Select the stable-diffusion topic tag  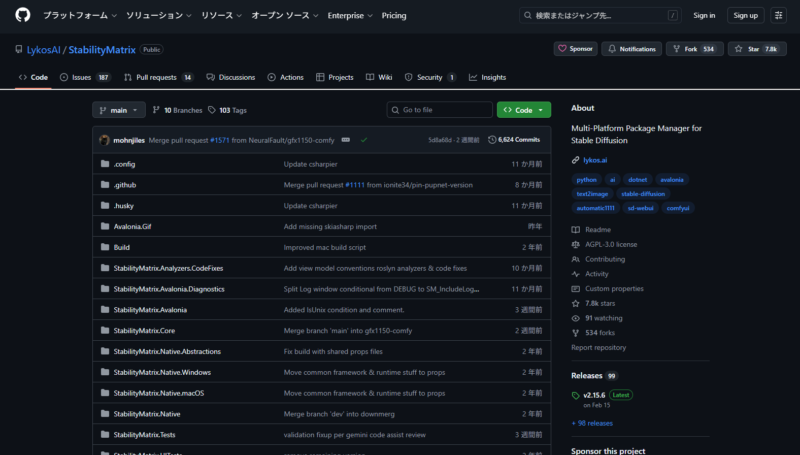click(x=643, y=193)
